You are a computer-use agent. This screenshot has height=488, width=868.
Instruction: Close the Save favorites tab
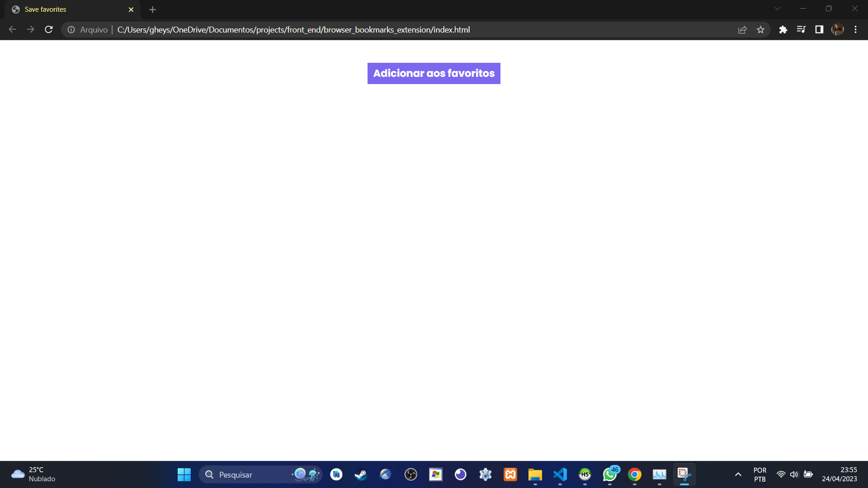coord(131,9)
